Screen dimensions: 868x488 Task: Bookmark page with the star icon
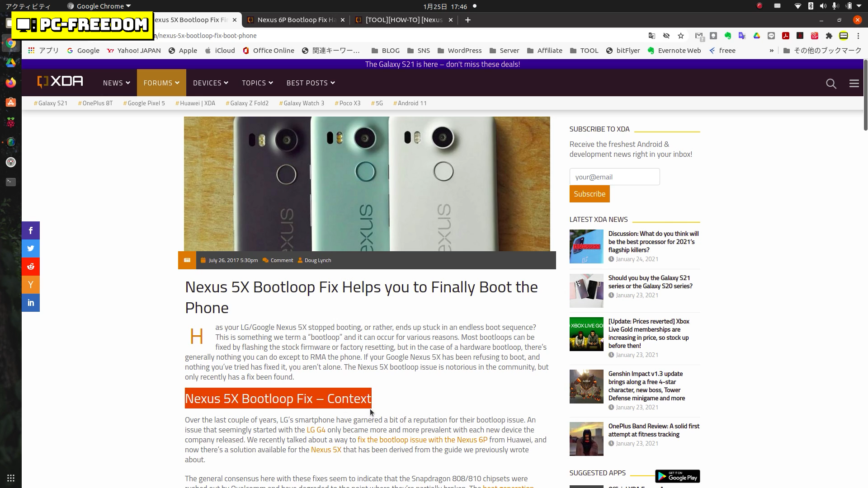(681, 36)
